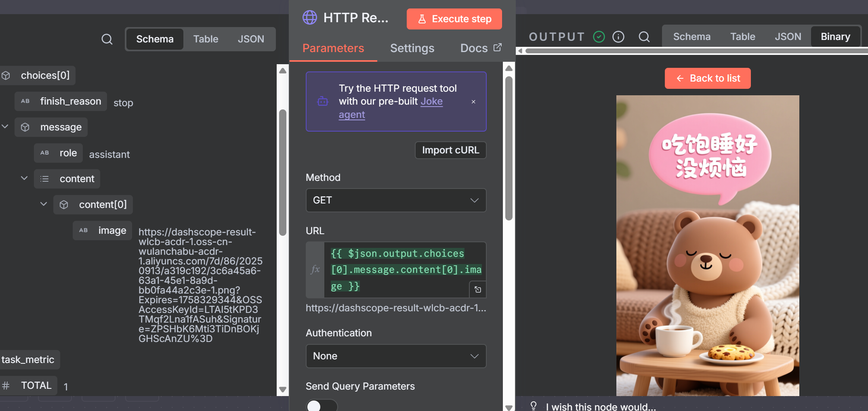Viewport: 868px width, 411px height.
Task: Click the output panel search icon
Action: click(644, 37)
